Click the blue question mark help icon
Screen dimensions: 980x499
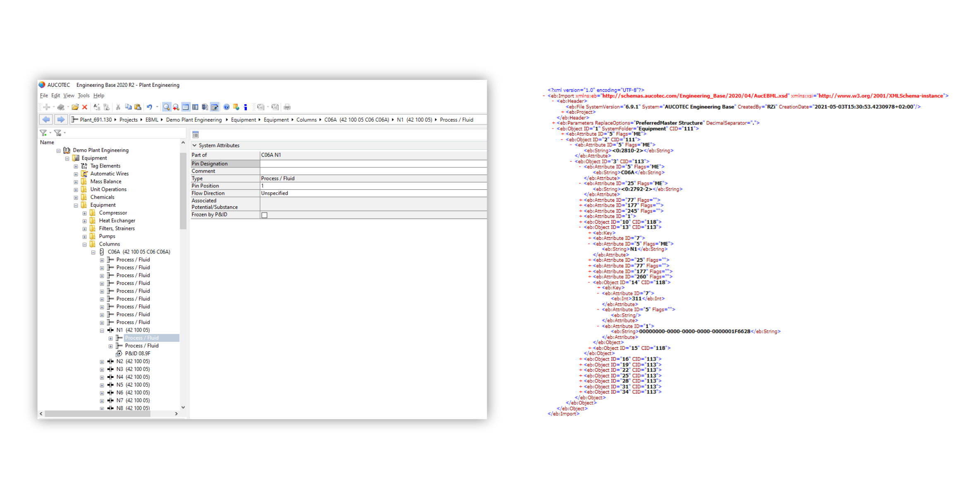pyautogui.click(x=227, y=107)
